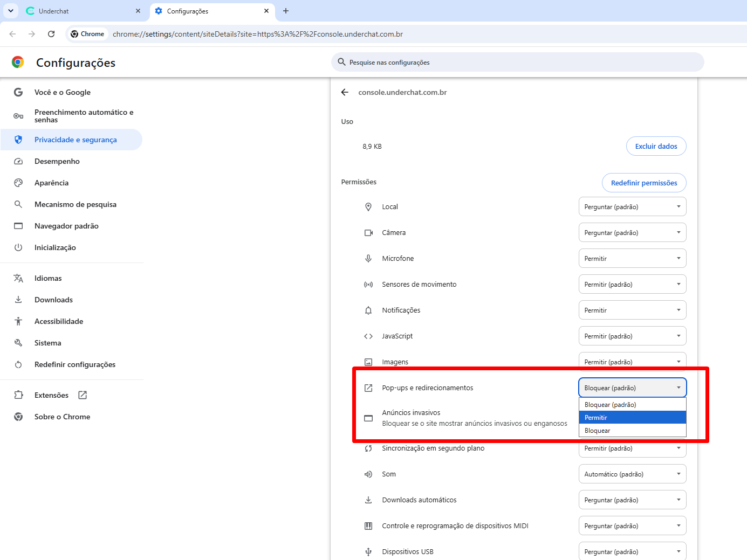This screenshot has height=560, width=747.
Task: Click the Sensores de movimento icon
Action: (x=368, y=284)
